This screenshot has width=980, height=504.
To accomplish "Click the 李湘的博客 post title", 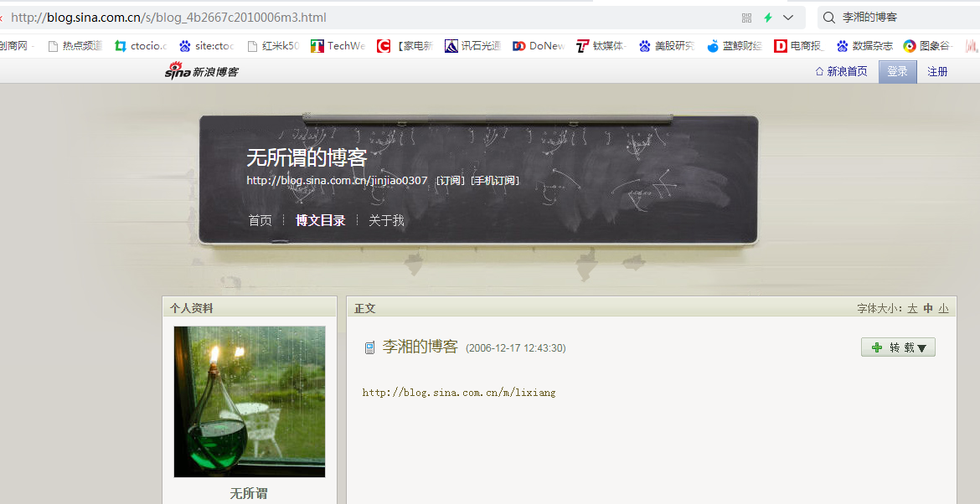I will (420, 347).
